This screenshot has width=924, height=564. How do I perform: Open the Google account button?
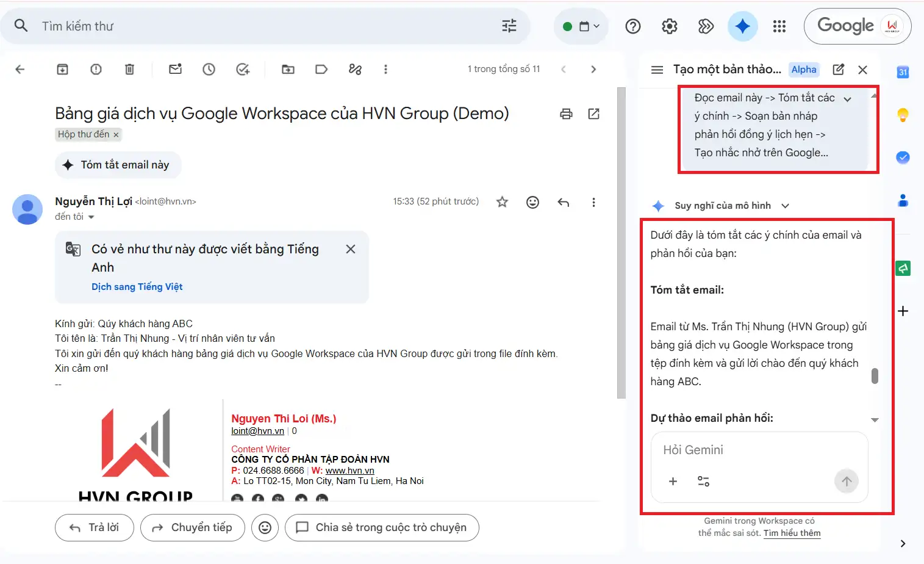pos(858,26)
